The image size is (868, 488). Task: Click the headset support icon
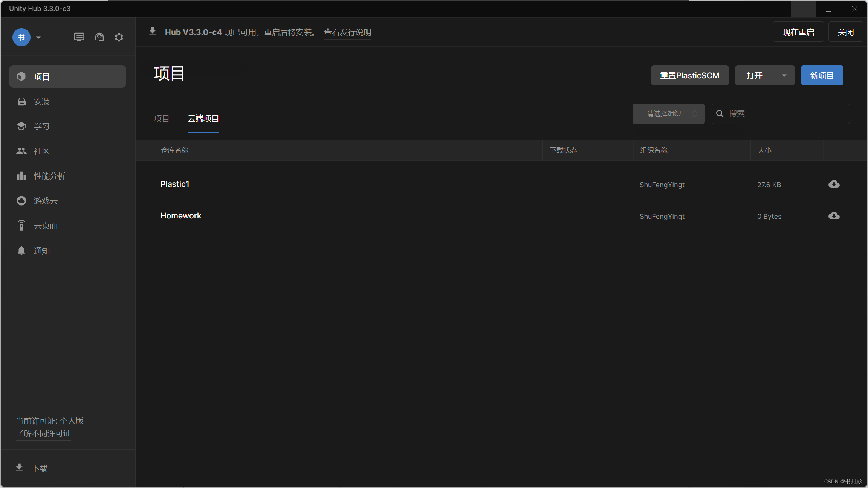coord(99,37)
